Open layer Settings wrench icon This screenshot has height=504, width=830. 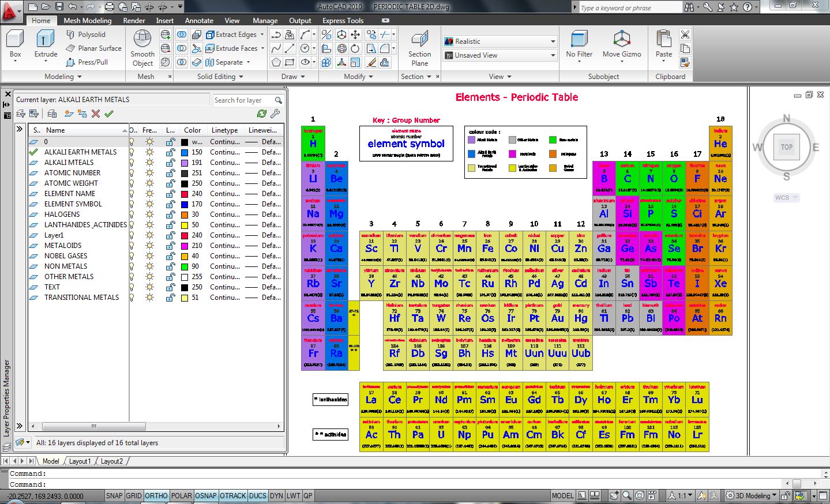pyautogui.click(x=275, y=114)
